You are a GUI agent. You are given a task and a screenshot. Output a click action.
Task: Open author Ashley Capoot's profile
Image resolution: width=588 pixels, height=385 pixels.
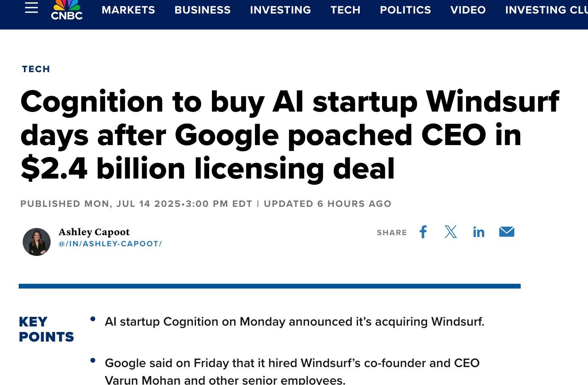point(94,232)
